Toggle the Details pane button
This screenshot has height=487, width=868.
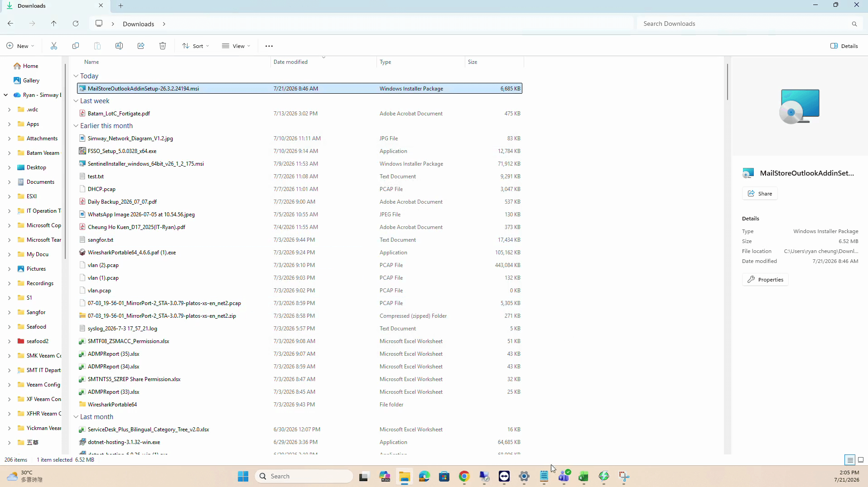pos(844,46)
